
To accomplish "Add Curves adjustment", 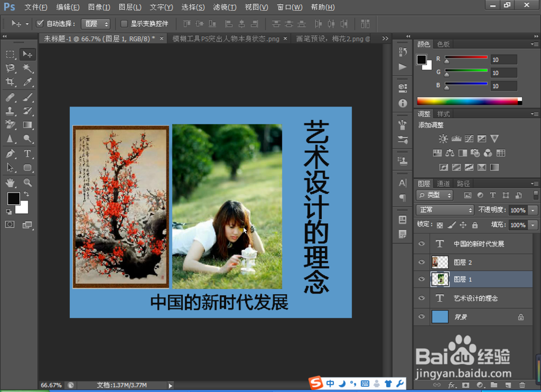I will [x=469, y=138].
